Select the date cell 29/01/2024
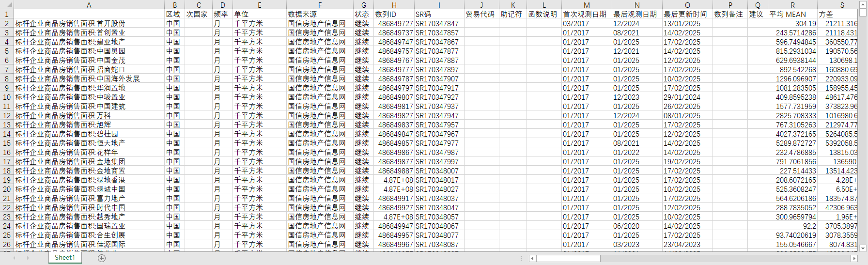This screenshot has width=868, height=265. click(687, 97)
